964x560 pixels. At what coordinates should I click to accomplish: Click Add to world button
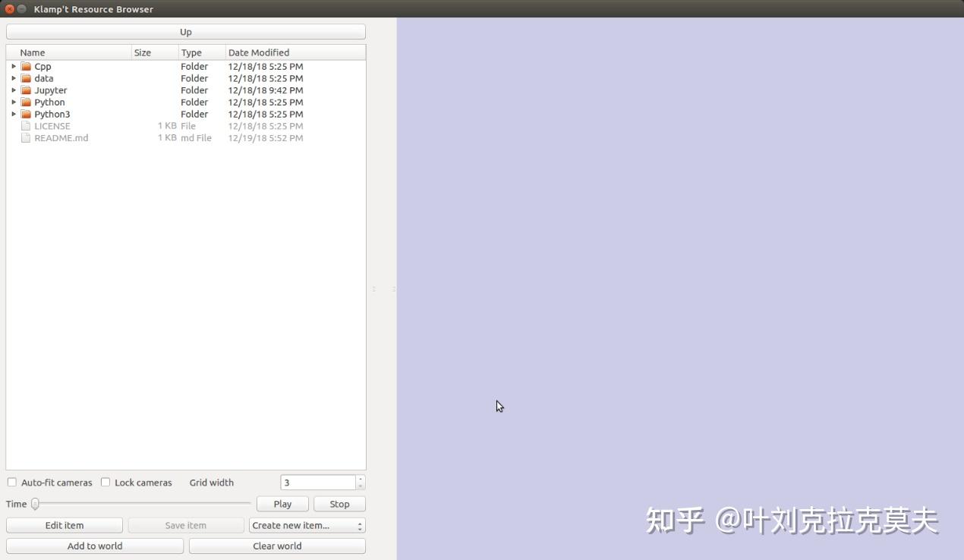(x=95, y=546)
